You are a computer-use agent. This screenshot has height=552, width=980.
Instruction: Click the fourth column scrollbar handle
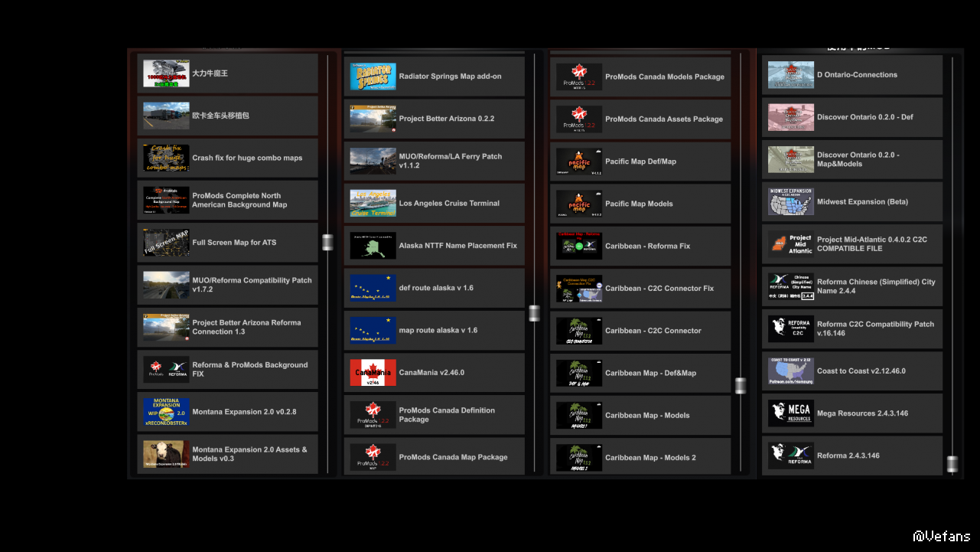tap(952, 464)
